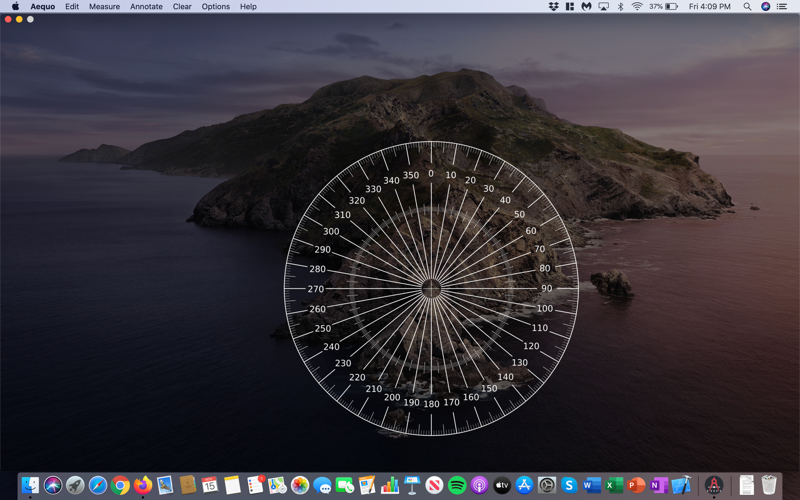Open the Wi-Fi status menu
Image resolution: width=800 pixels, height=500 pixels.
[x=637, y=6]
